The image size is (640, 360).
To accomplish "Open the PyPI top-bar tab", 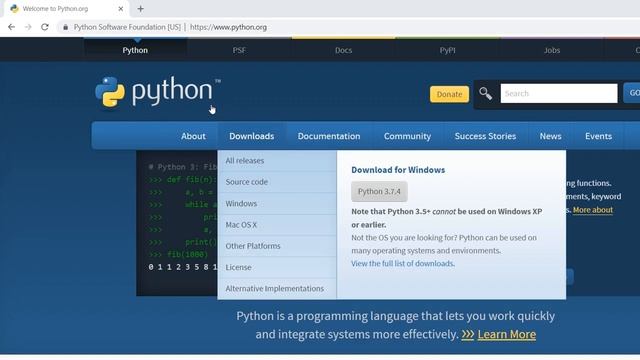I will (447, 50).
